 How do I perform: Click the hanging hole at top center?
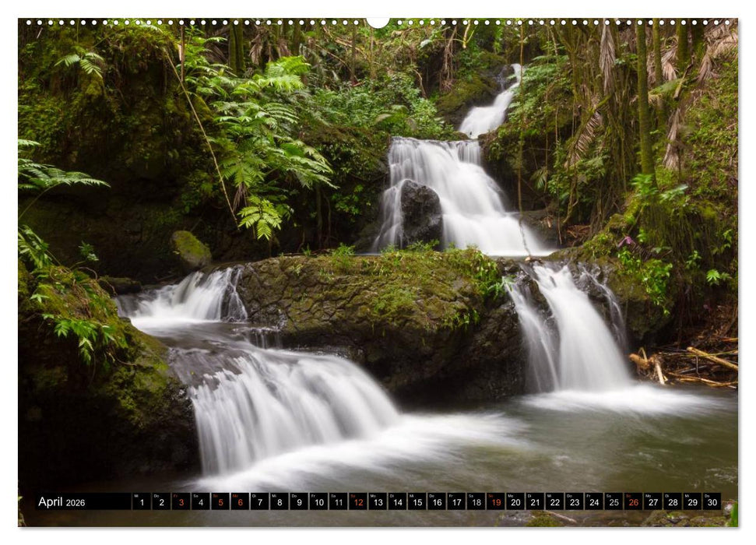point(378,22)
